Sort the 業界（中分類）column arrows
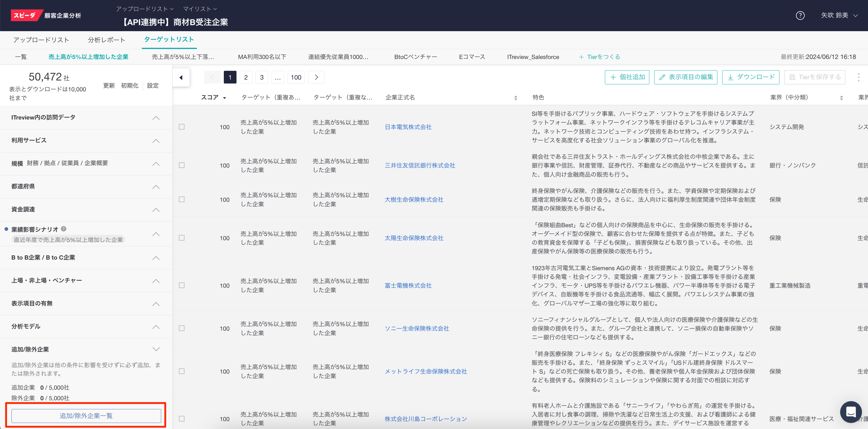This screenshot has width=868, height=429. point(841,98)
